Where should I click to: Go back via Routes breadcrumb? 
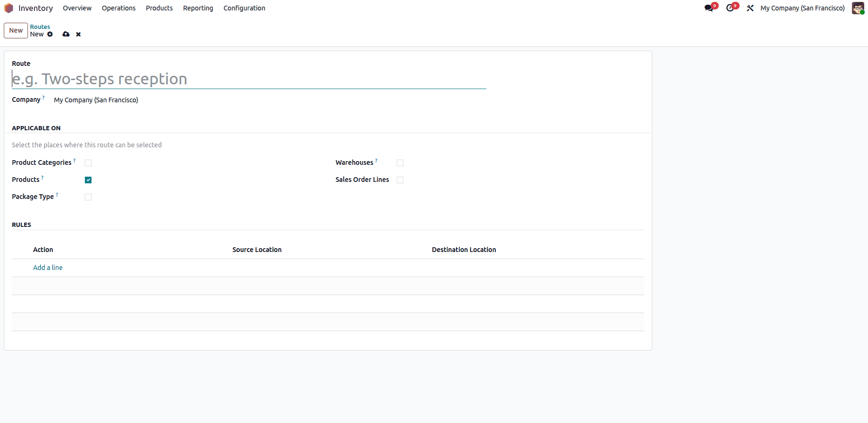[x=40, y=27]
